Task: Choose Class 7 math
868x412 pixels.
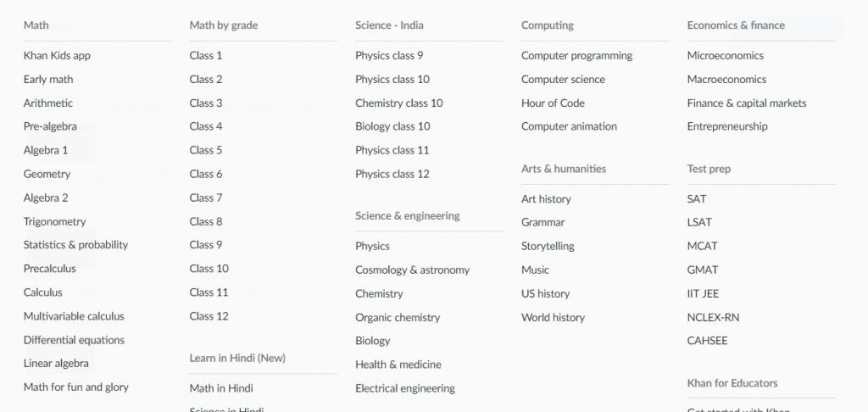Action: coord(206,198)
